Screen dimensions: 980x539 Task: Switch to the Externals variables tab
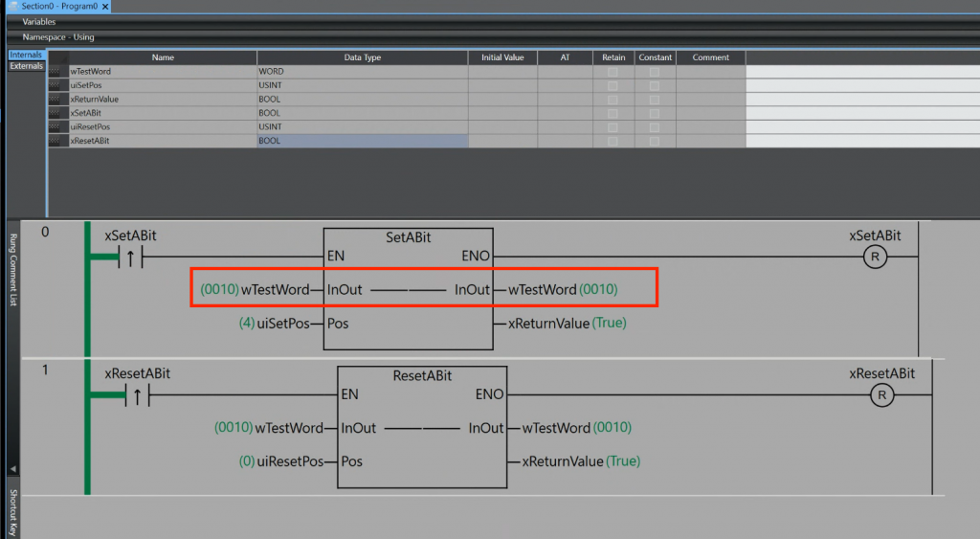pos(26,66)
